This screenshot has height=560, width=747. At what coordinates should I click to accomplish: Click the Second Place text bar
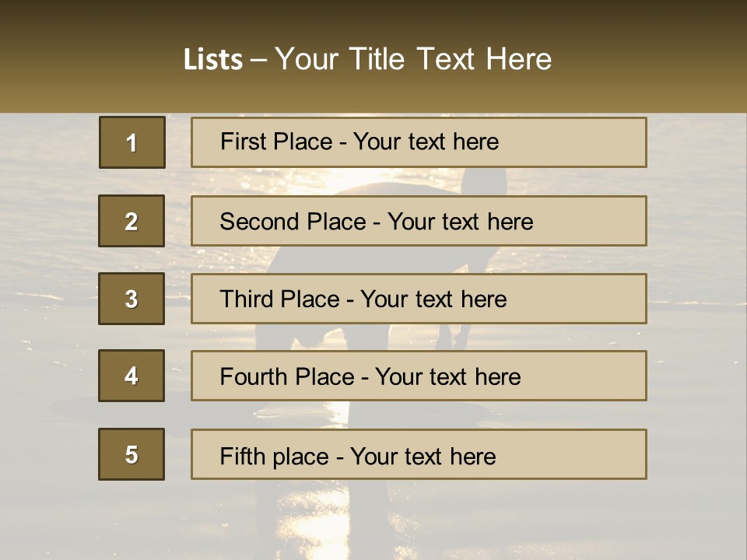pyautogui.click(x=419, y=221)
